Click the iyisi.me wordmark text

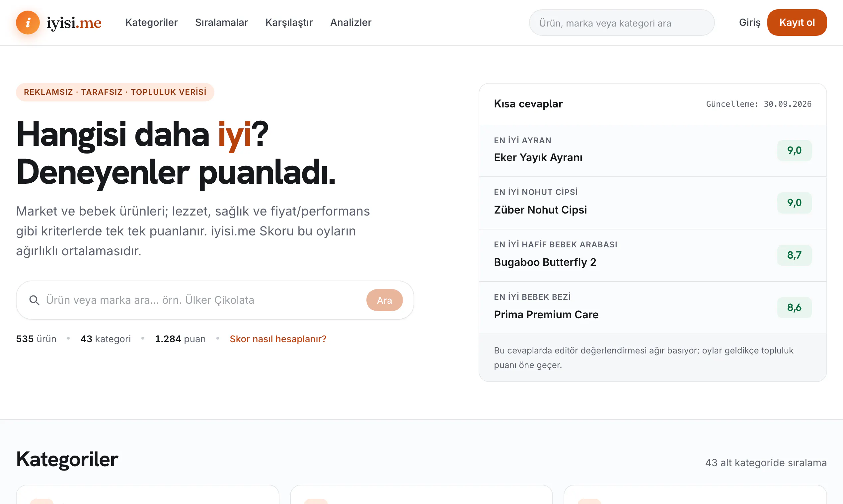click(74, 23)
